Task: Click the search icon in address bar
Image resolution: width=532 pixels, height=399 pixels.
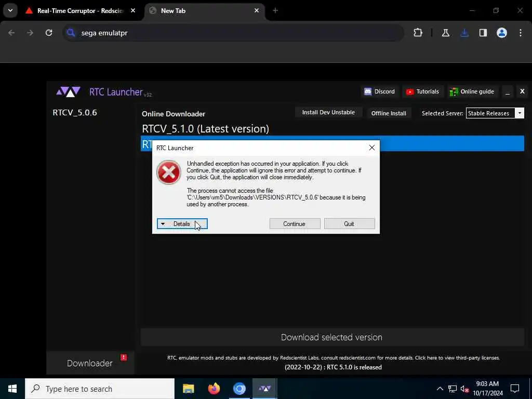Action: click(x=71, y=33)
